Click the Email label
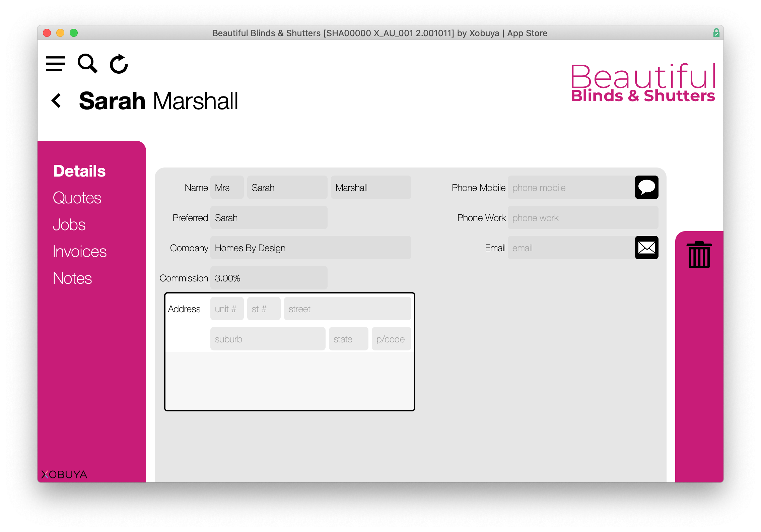Screen dimensions: 761x532 click(495, 248)
